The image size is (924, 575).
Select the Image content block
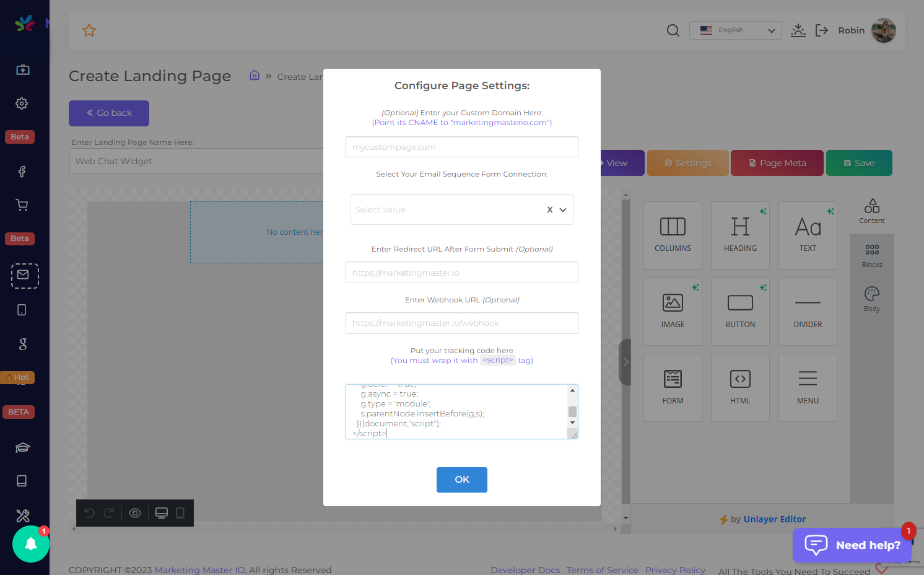(x=673, y=312)
